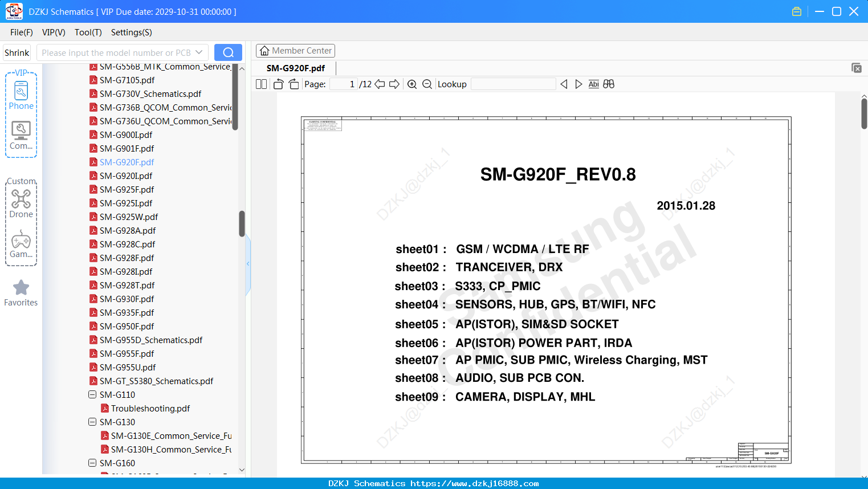Viewport: 868px width, 489px height.
Task: Open SM-G930F.pdf from the list
Action: (x=127, y=299)
